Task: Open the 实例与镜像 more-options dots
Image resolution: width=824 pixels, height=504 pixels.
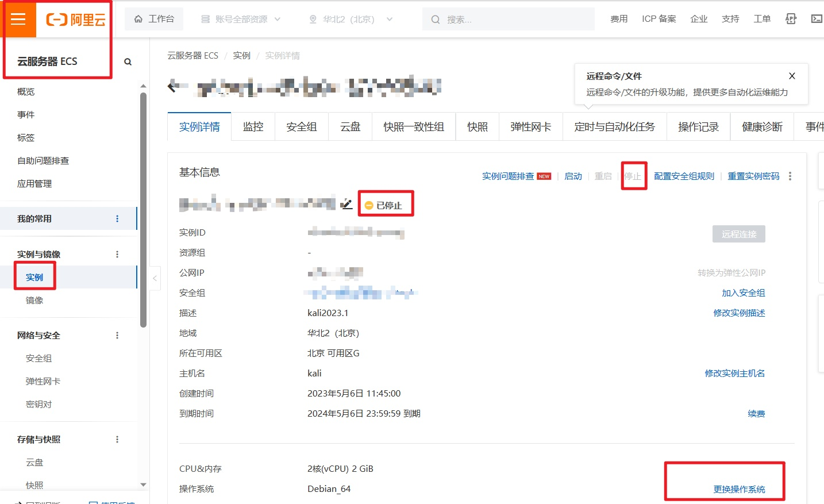Action: 117,254
